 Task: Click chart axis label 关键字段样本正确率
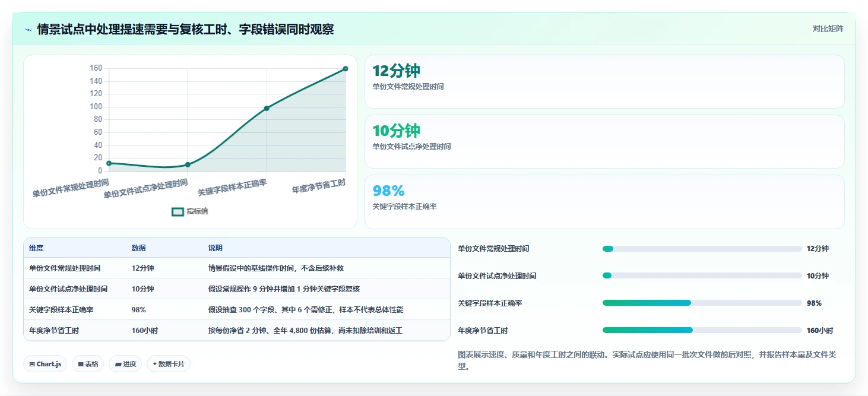(x=232, y=188)
